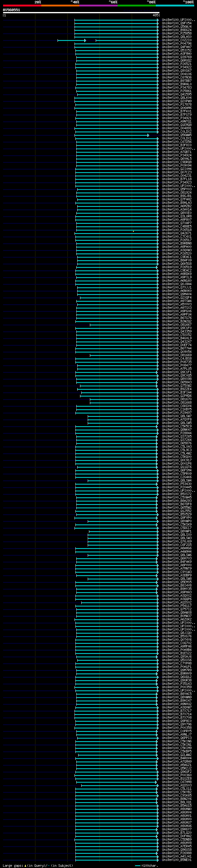Click the cyan ~100% identity legend segment
Image resolution: width=197 pixels, height=868 pixels.
175,6
